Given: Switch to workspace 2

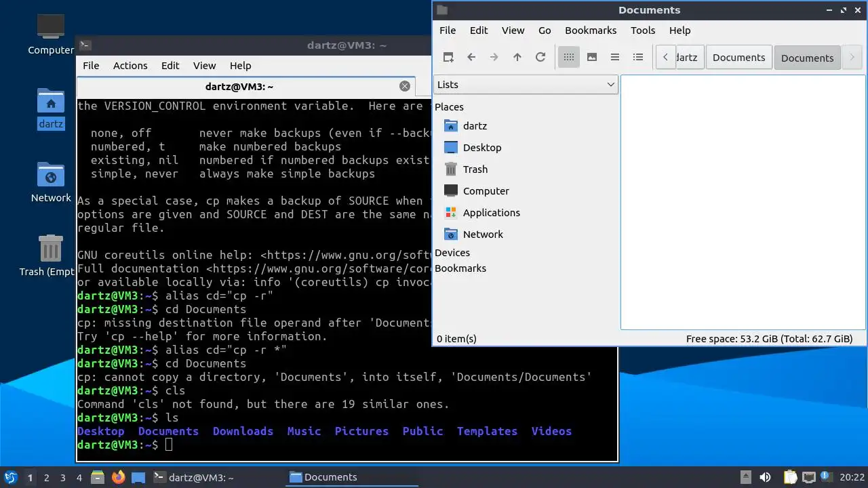Looking at the screenshot, I should pos(46,478).
